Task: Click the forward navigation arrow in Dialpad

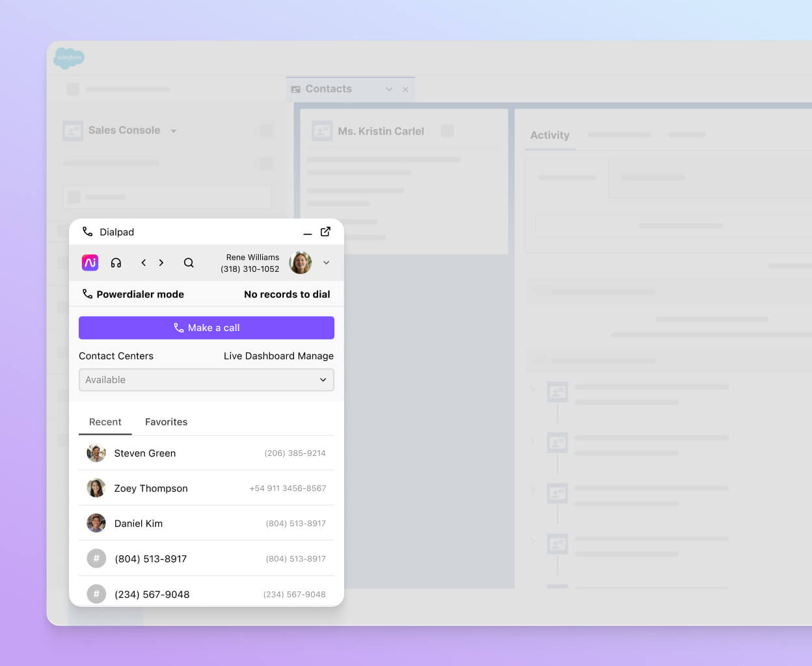Action: (x=161, y=262)
